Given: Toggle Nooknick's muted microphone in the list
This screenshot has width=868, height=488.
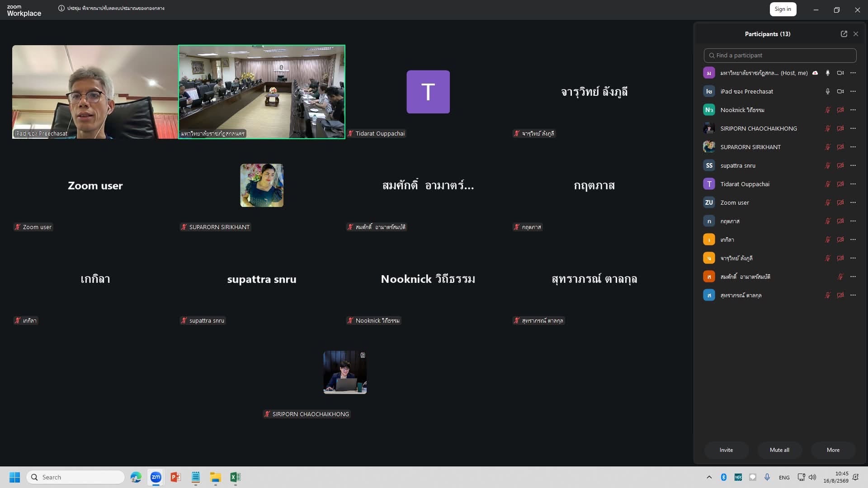Looking at the screenshot, I should pyautogui.click(x=828, y=110).
